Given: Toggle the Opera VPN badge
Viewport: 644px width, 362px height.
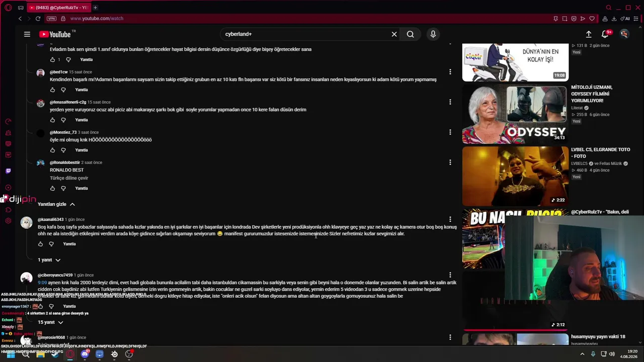Looking at the screenshot, I should (51, 19).
